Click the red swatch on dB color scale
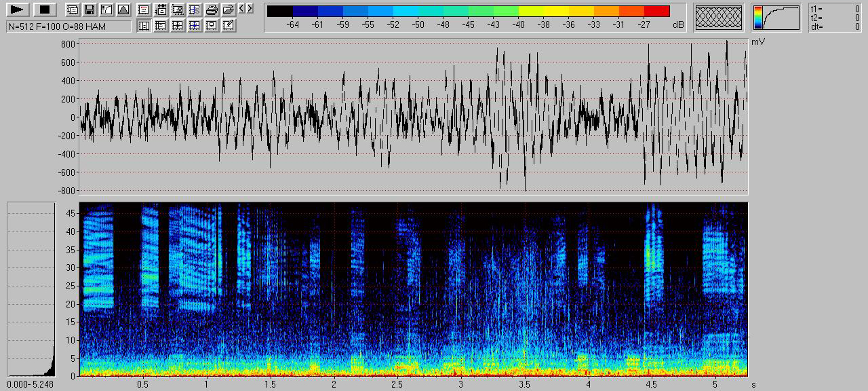868x391 pixels. tap(656, 11)
